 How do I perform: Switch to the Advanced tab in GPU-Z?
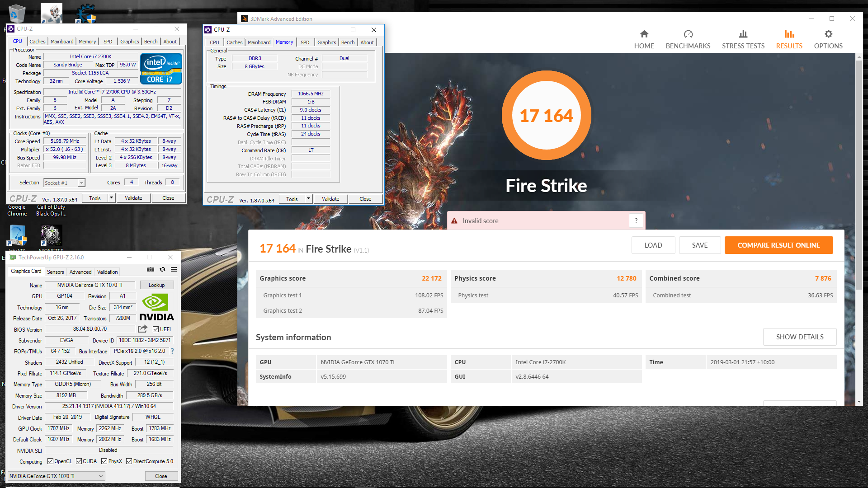80,272
